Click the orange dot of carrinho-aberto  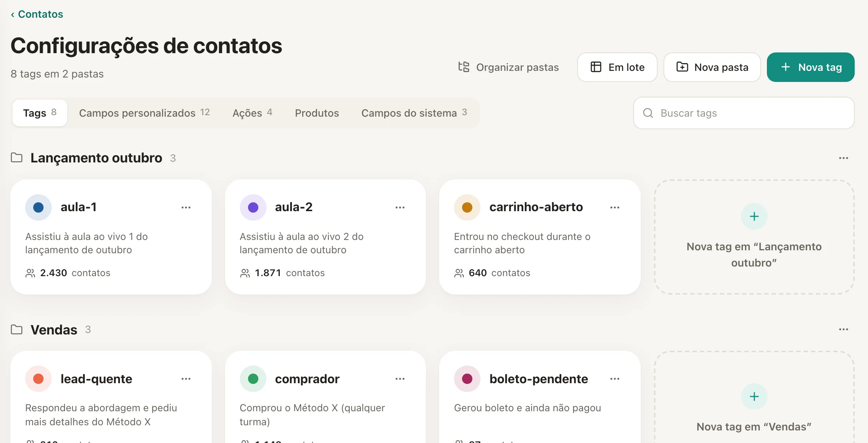(x=467, y=207)
